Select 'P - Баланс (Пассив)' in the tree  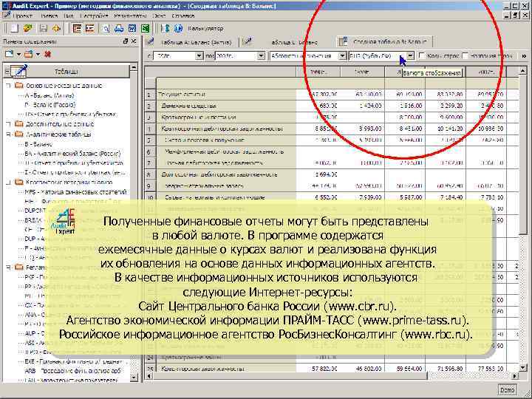[x=50, y=105]
